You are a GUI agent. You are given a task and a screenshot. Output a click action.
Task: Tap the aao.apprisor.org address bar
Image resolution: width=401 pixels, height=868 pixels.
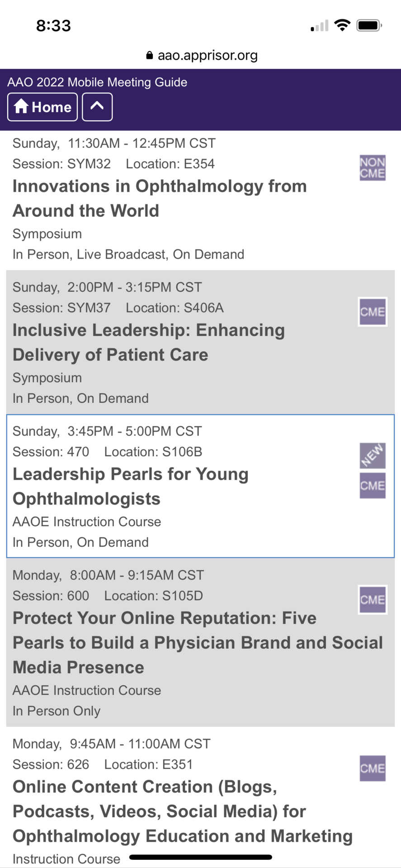(202, 55)
